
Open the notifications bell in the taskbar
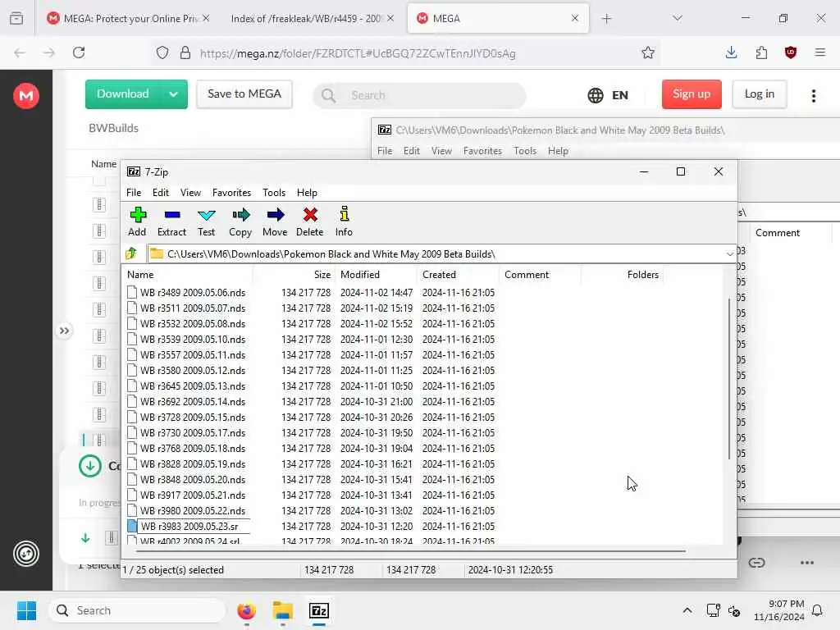pos(817,610)
